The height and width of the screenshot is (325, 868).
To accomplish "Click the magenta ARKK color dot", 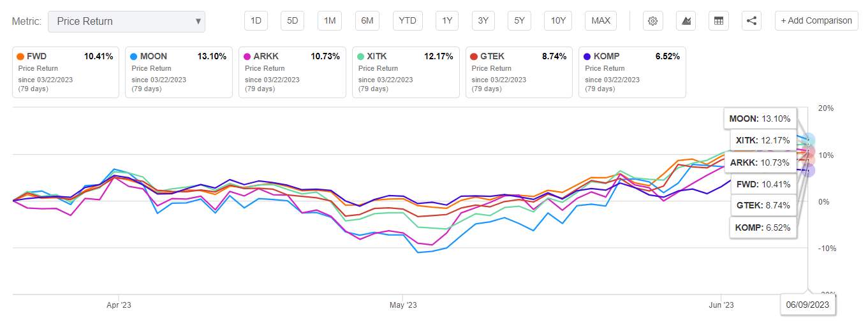I will [248, 57].
